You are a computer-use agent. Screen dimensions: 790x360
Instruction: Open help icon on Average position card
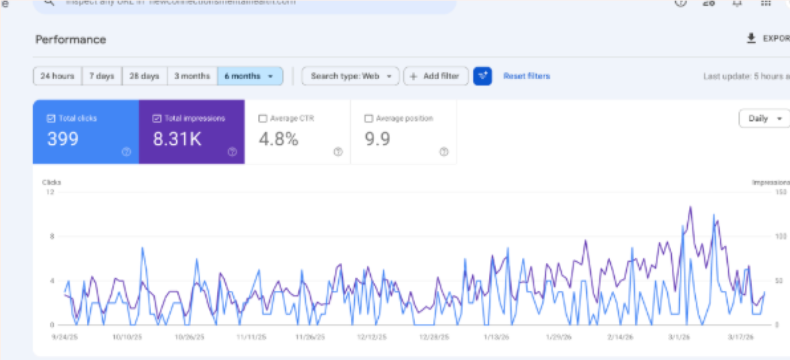[x=444, y=152]
